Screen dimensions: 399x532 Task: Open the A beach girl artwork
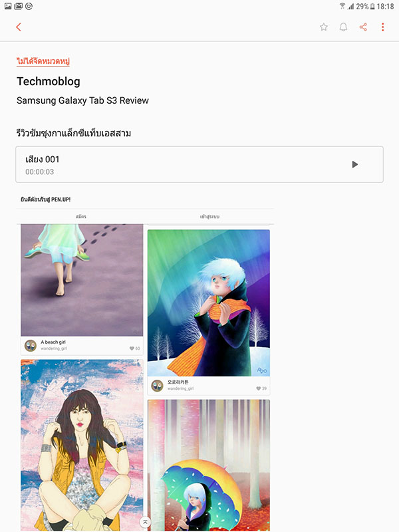click(x=82, y=280)
